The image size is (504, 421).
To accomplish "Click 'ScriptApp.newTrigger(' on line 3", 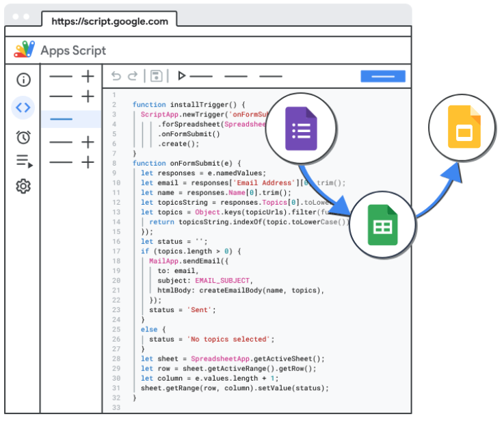I will click(x=185, y=114).
